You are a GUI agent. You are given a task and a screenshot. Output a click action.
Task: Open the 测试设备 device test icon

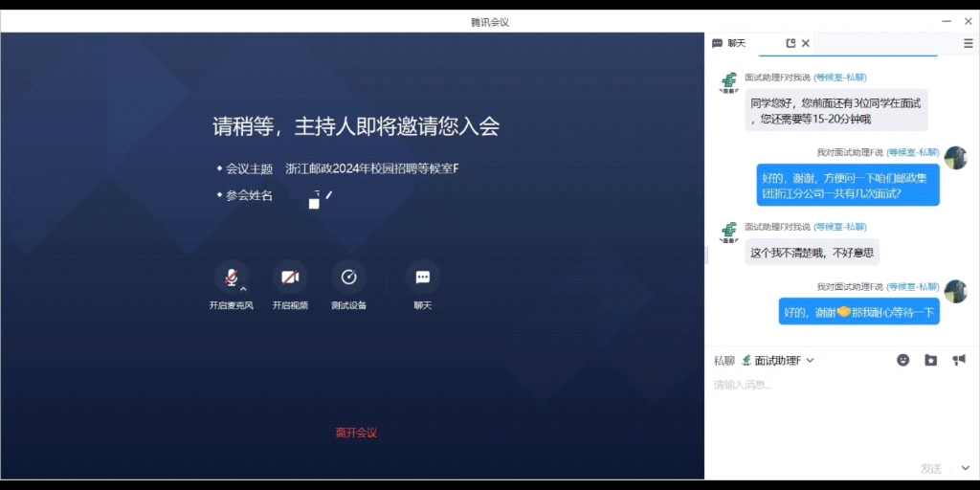pos(348,277)
